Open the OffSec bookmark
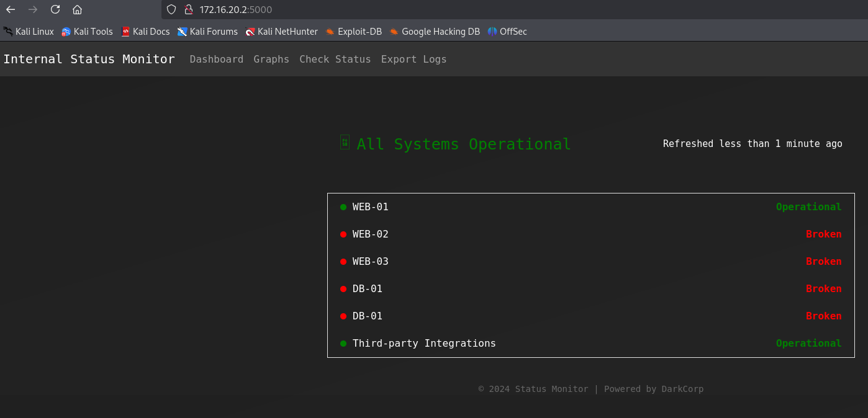Screen dimensions: 868x418 (507, 31)
